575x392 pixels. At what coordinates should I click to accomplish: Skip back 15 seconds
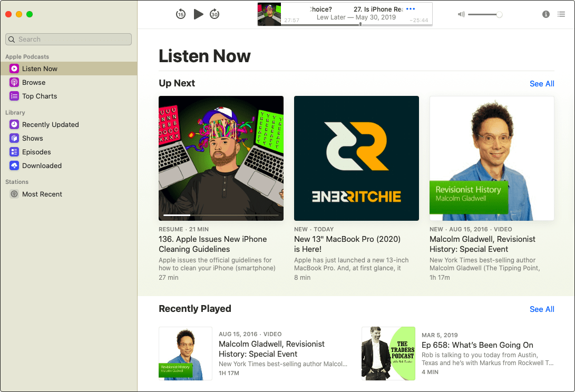tap(180, 14)
